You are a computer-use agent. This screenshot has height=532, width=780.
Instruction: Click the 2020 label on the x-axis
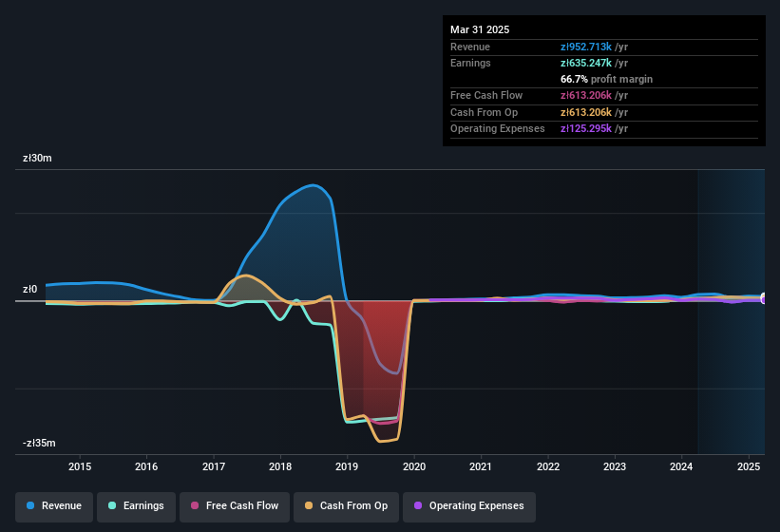click(x=414, y=466)
